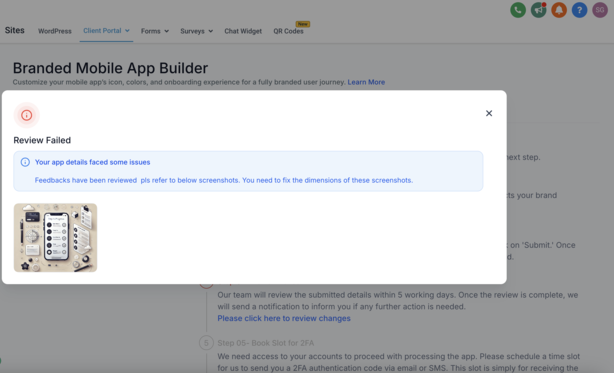Click the Sites section label

(x=14, y=30)
